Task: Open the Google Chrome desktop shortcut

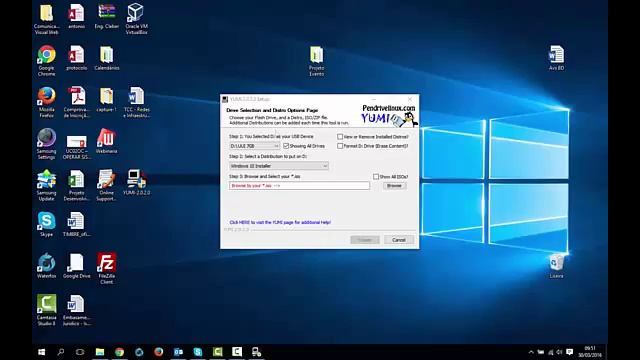Action: coord(47,60)
